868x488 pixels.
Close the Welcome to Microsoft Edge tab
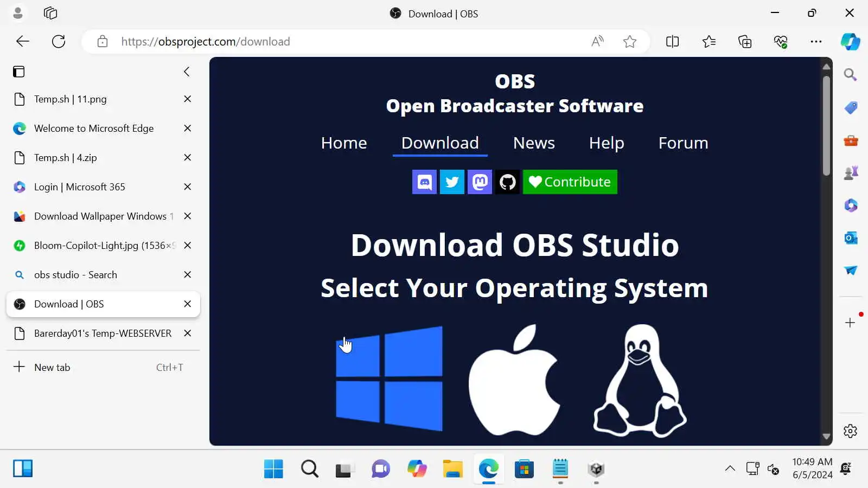click(187, 129)
